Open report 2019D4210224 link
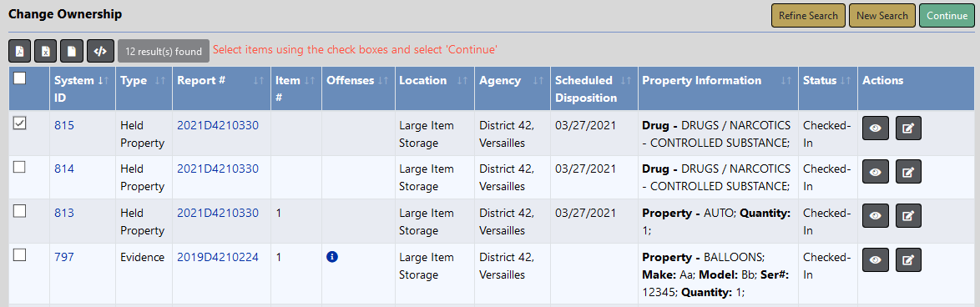 click(x=218, y=257)
